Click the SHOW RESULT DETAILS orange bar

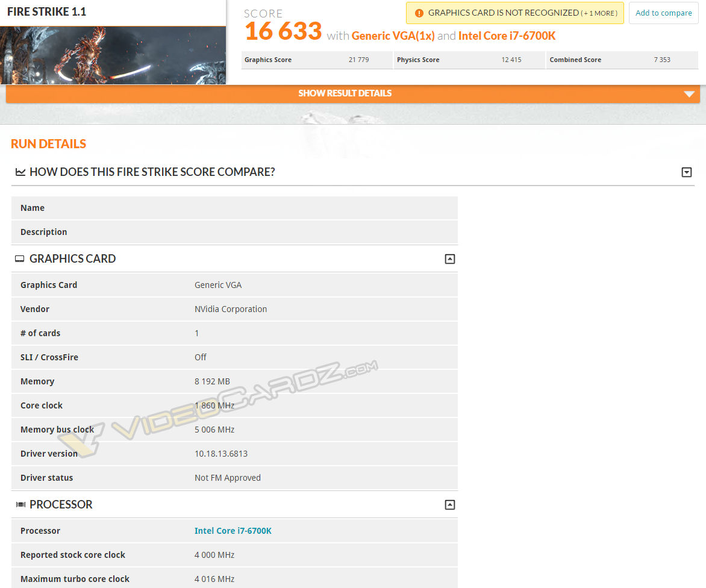(345, 93)
